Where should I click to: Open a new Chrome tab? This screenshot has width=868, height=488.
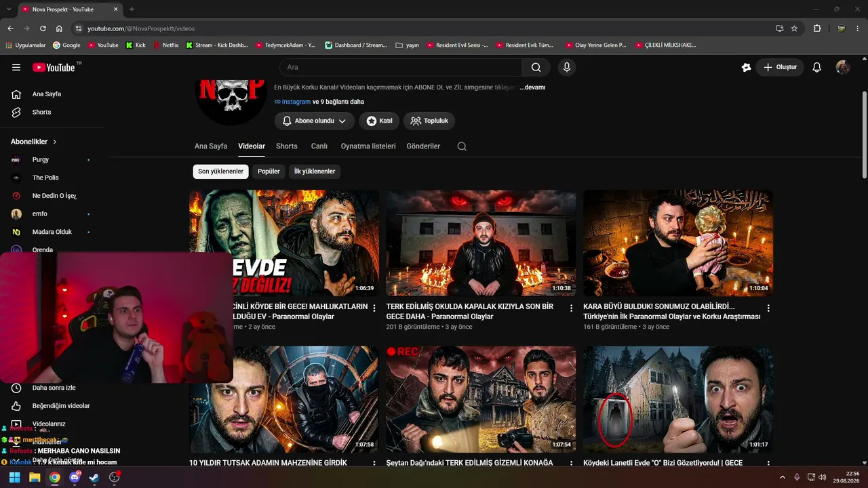(132, 9)
